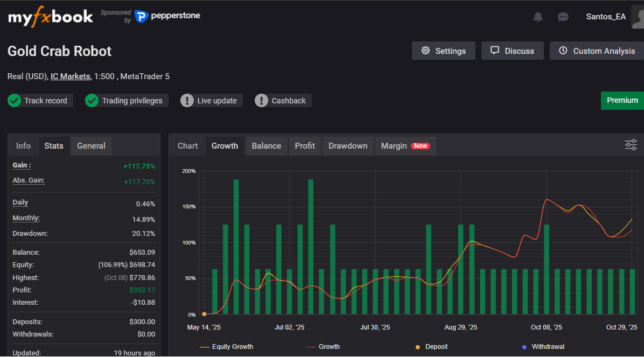Click the Pepperstone sponsor logo

(167, 16)
